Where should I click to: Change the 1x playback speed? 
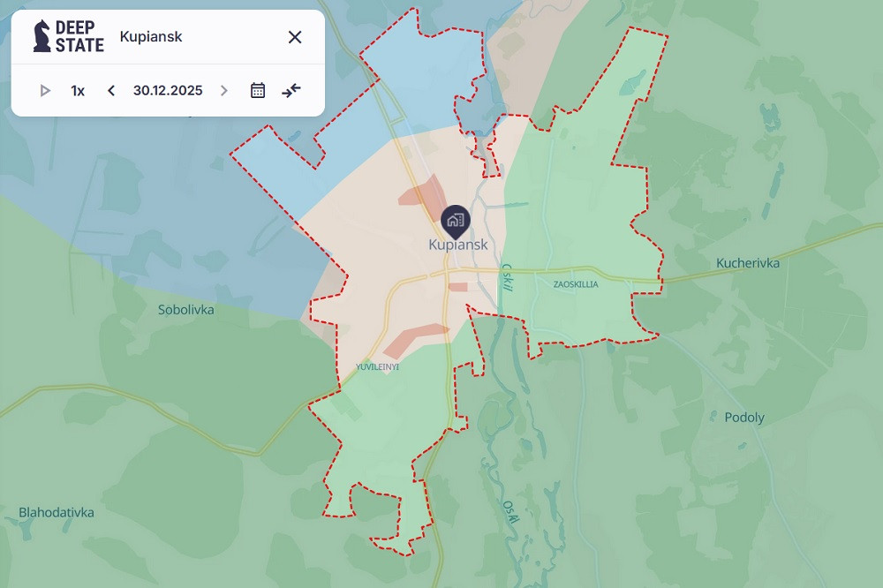click(78, 90)
